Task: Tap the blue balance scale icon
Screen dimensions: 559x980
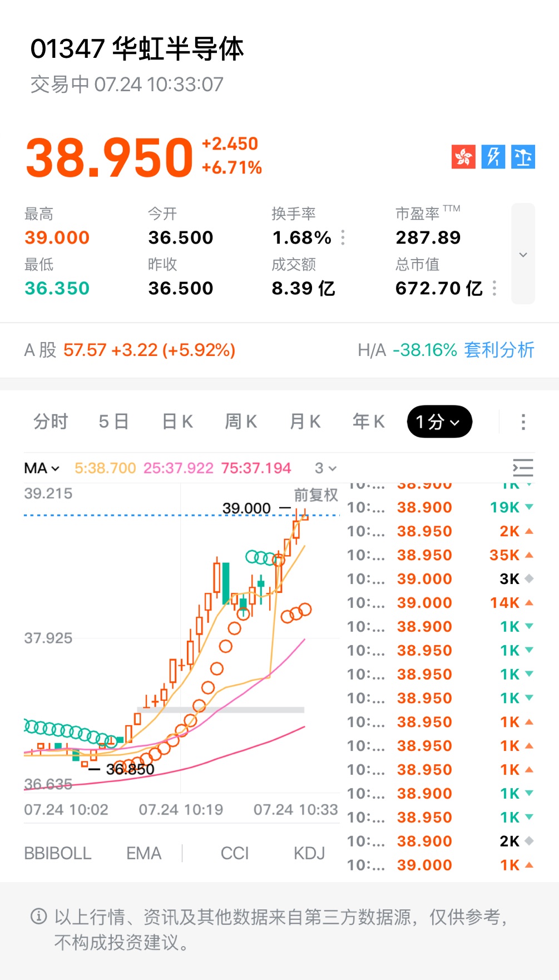Action: (x=523, y=157)
